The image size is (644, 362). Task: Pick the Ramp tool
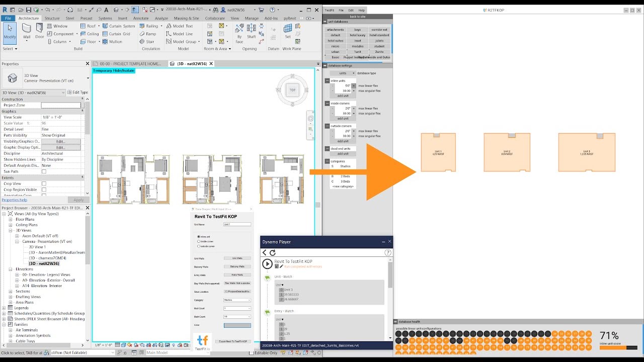click(x=147, y=34)
